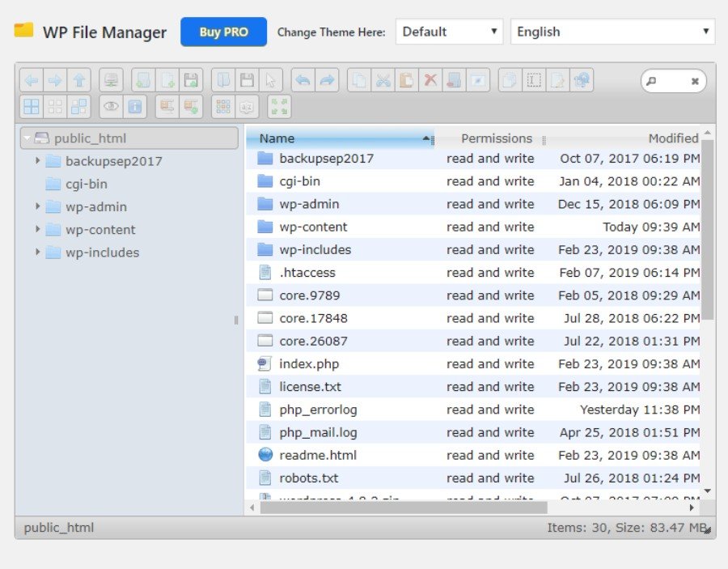
Task: Expand the wp-content folder in tree
Action: point(38,230)
